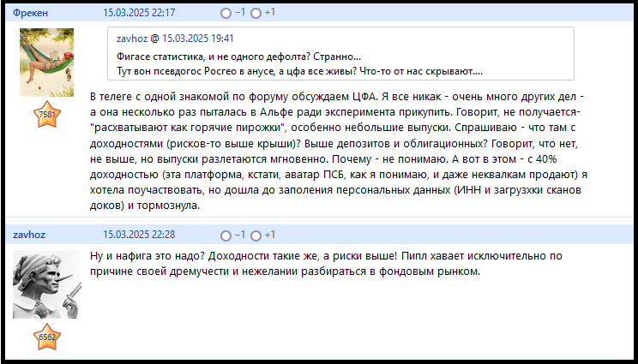Screen dimensions: 638x364
Task: Click the line beginning "В телеге с одной знакомой"
Action: click(337, 98)
